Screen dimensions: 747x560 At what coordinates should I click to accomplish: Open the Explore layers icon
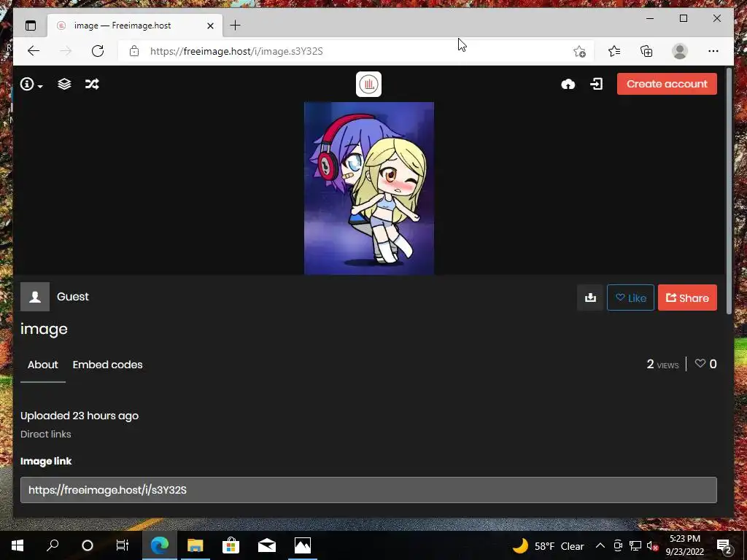64,85
